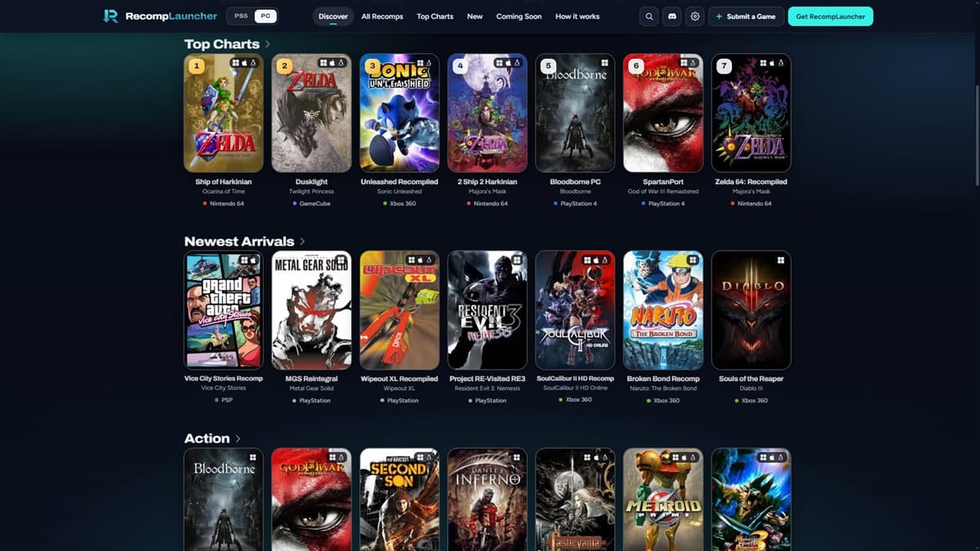The image size is (980, 551).
Task: Open the Coming Soon tab
Action: pos(519,16)
